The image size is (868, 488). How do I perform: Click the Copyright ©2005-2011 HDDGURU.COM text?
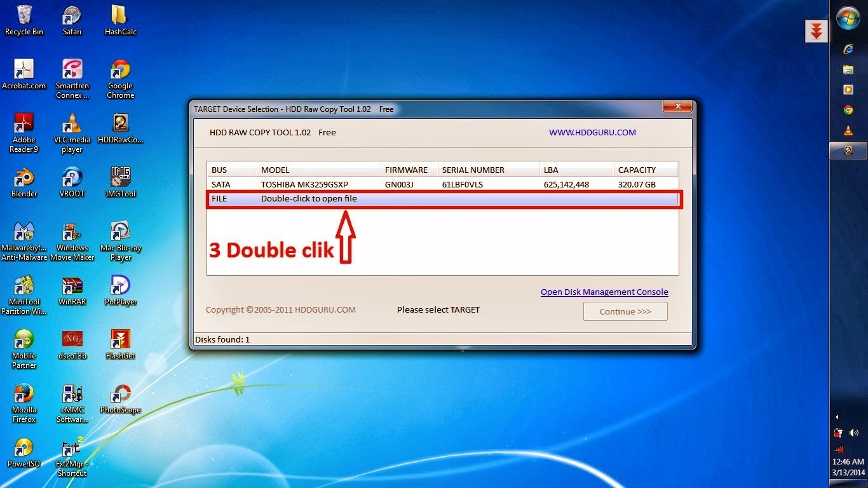(x=281, y=310)
